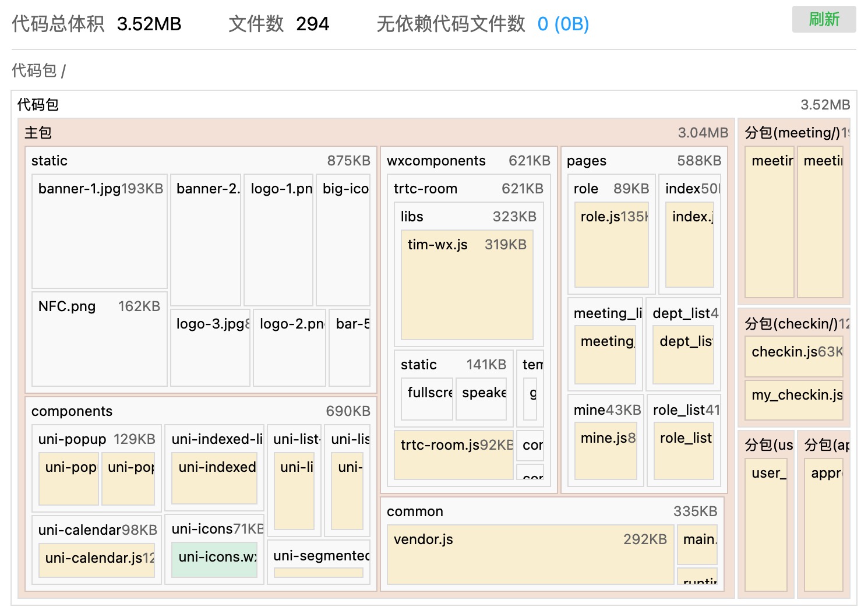Viewport: 868px width, 607px height.
Task: Open the libs 323KB folder
Action: click(x=468, y=217)
